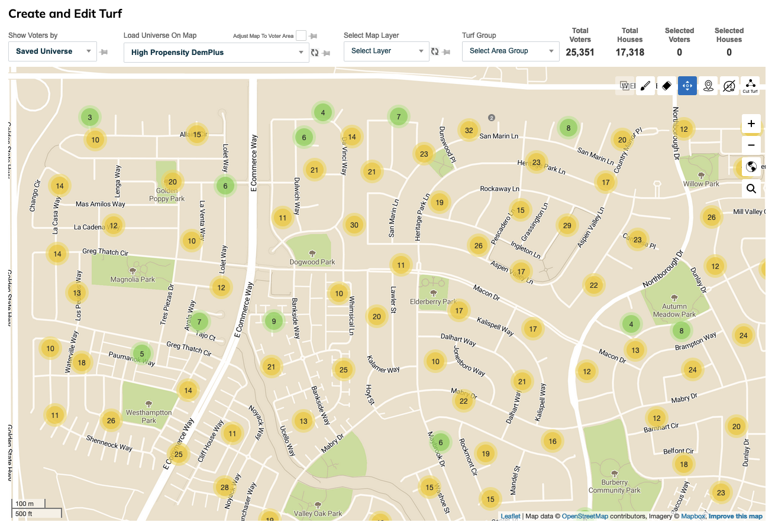
Task: Select the eraser tool on map
Action: [666, 86]
